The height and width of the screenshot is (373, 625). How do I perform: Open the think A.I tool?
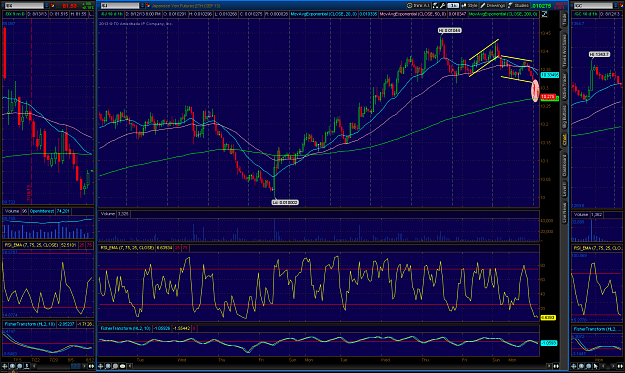[x=419, y=6]
